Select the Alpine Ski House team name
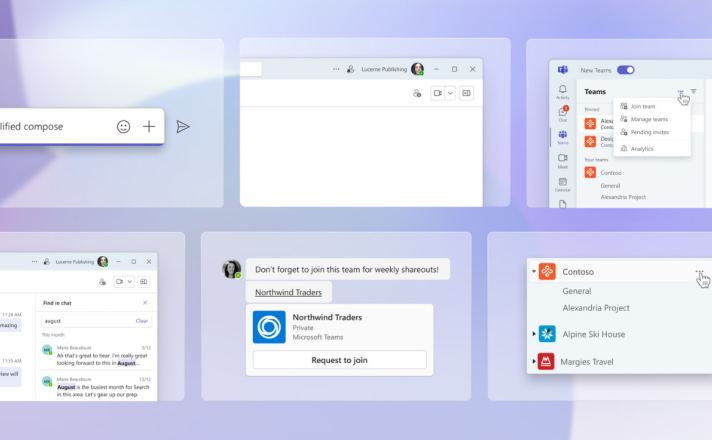Screen dimensions: 712x440 click(x=593, y=334)
